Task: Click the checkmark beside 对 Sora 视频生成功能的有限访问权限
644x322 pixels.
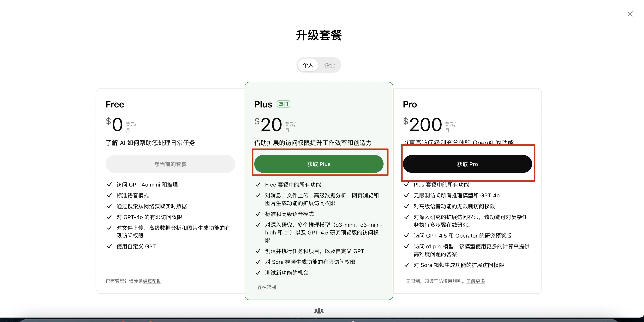Action: click(x=258, y=262)
